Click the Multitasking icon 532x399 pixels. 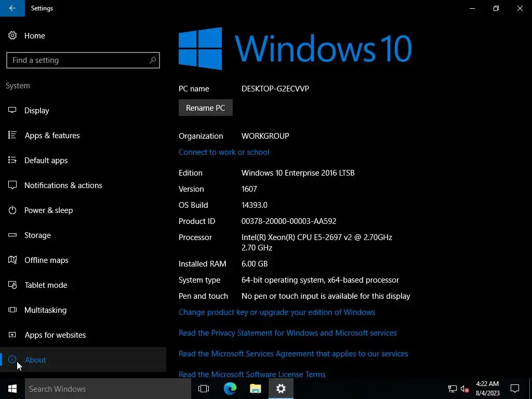12,310
